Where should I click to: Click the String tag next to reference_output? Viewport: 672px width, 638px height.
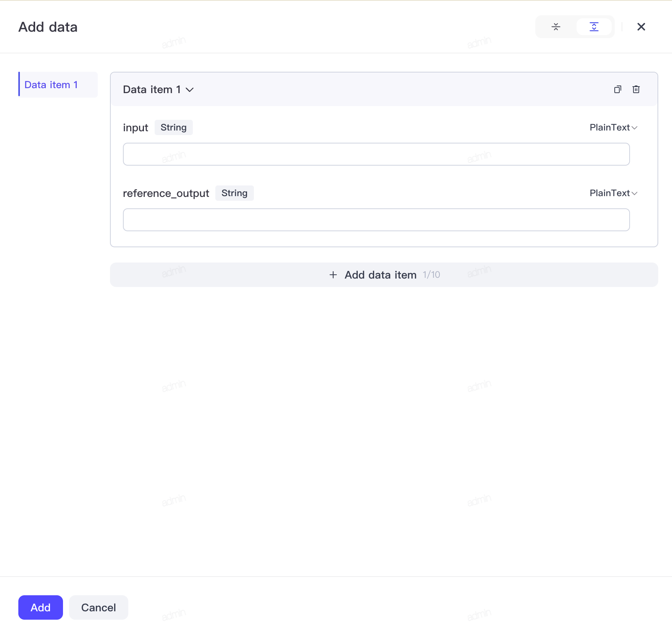[234, 193]
